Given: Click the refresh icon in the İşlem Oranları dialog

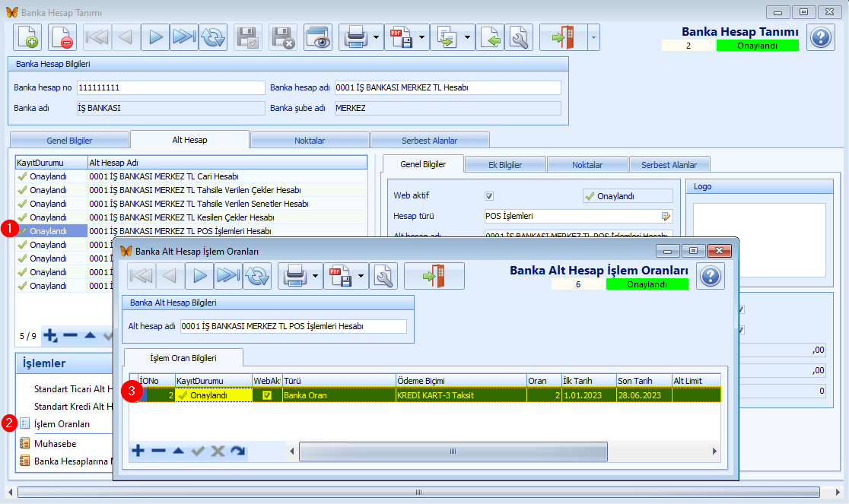Looking at the screenshot, I should point(258,276).
